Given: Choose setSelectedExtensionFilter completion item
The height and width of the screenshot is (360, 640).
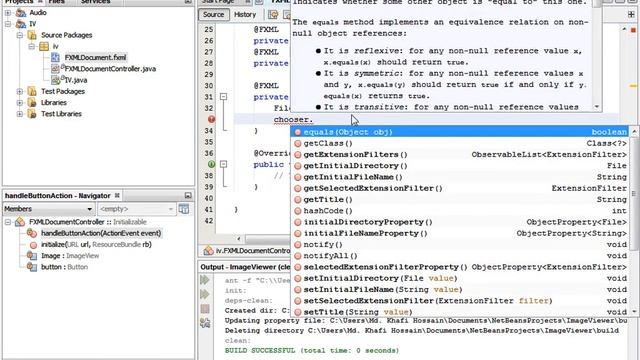Looking at the screenshot, I should [460, 301].
